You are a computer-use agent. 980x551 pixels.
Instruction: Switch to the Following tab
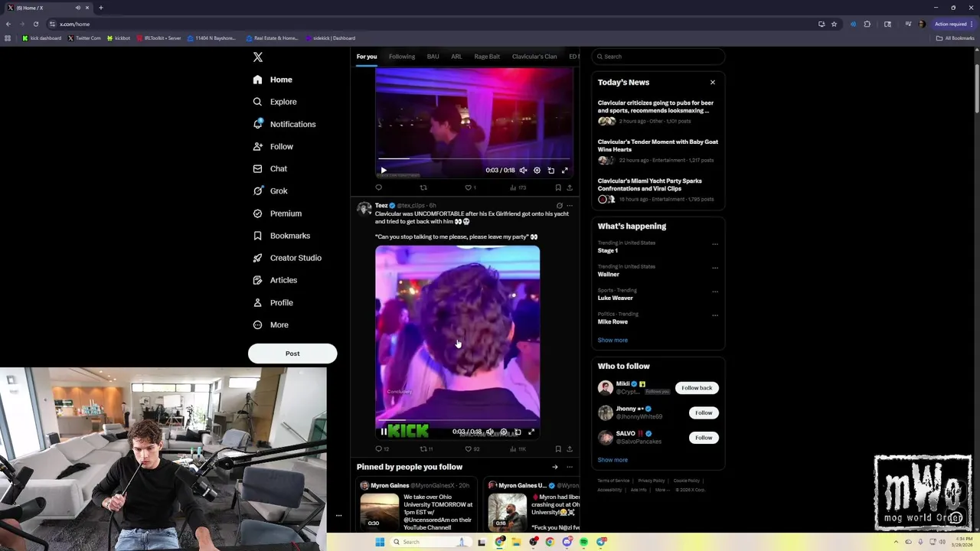pos(402,57)
